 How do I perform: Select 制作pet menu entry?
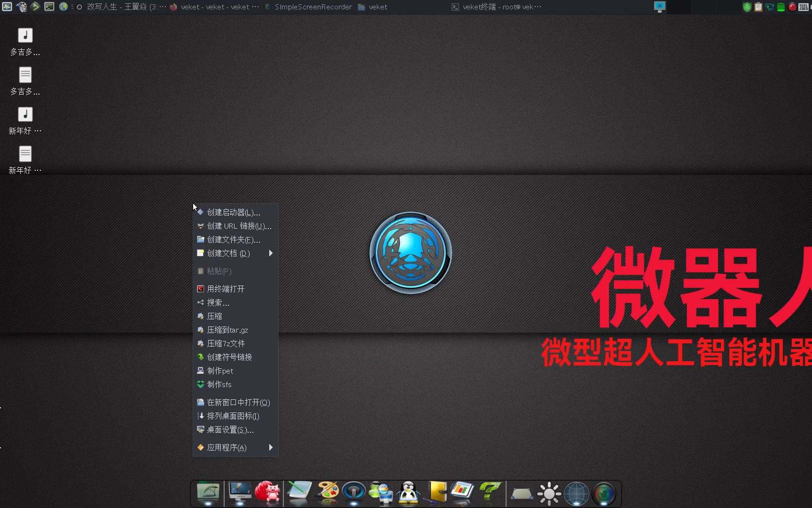[235, 371]
